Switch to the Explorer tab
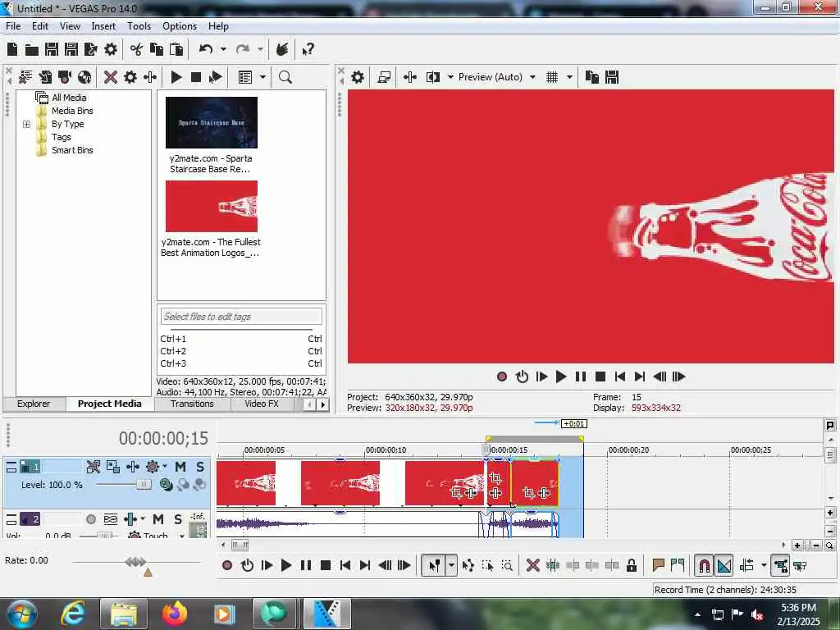The image size is (840, 630). [x=33, y=404]
